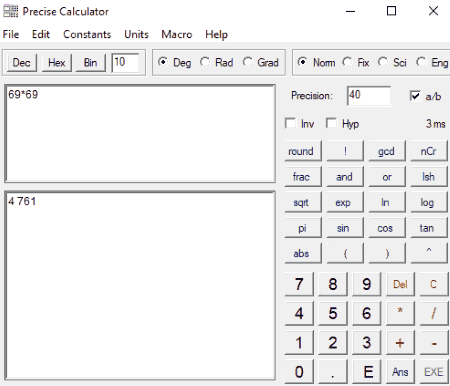Click the log function button
450x386 pixels.
[x=429, y=202]
